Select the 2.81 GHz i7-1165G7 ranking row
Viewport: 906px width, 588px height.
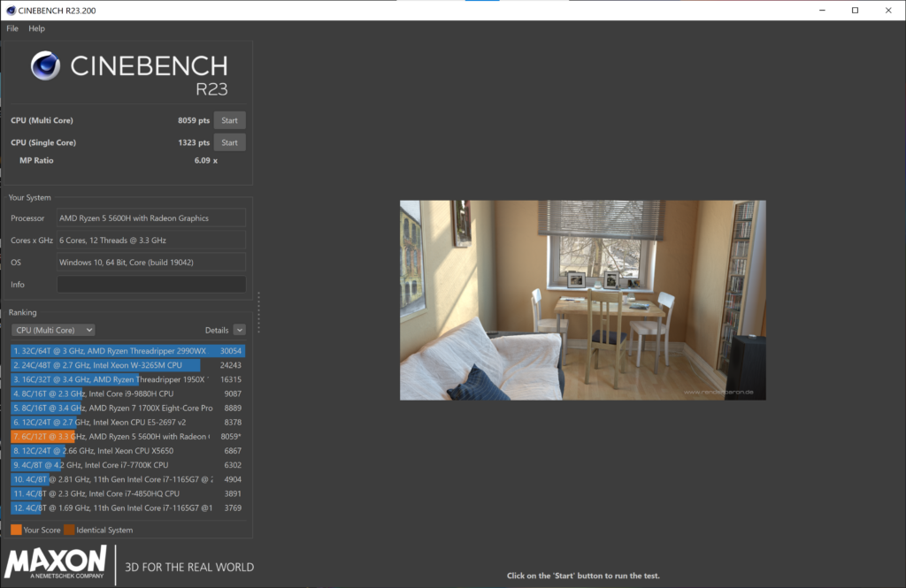127,479
